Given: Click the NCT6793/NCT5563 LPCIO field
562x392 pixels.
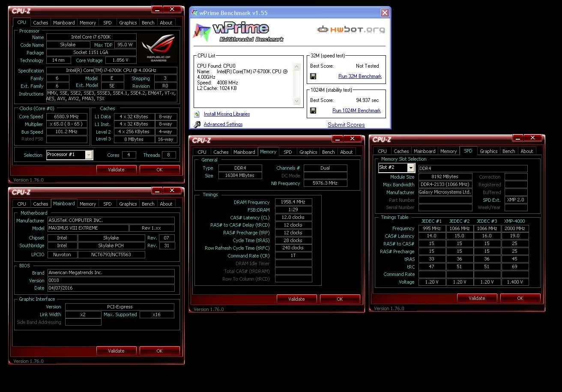Looking at the screenshot, I should (111, 254).
